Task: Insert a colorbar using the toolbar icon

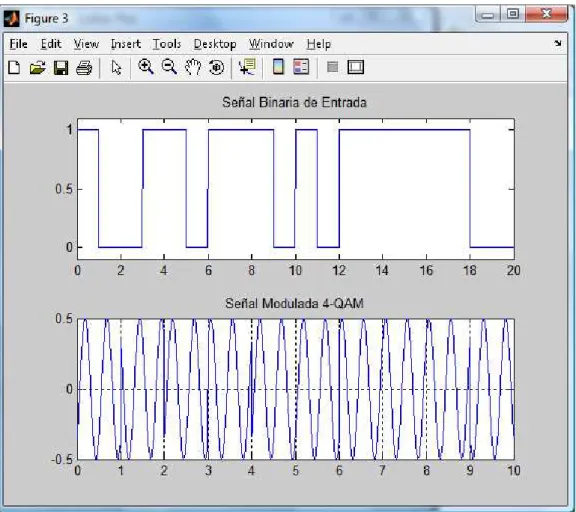Action: (x=278, y=67)
